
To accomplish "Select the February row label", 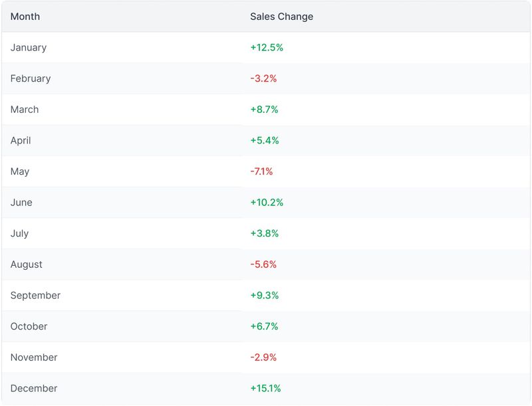I will click(31, 78).
